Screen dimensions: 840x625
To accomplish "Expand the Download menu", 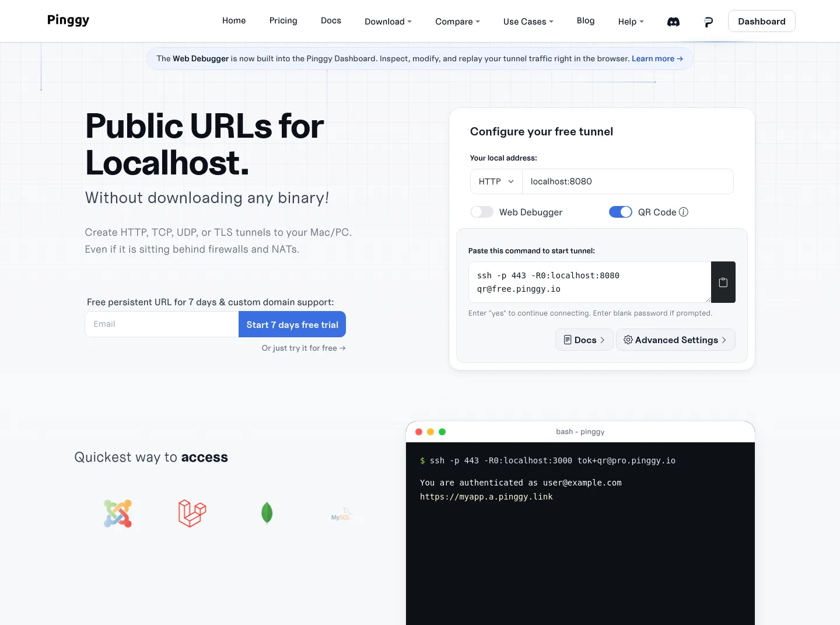I will tap(388, 22).
